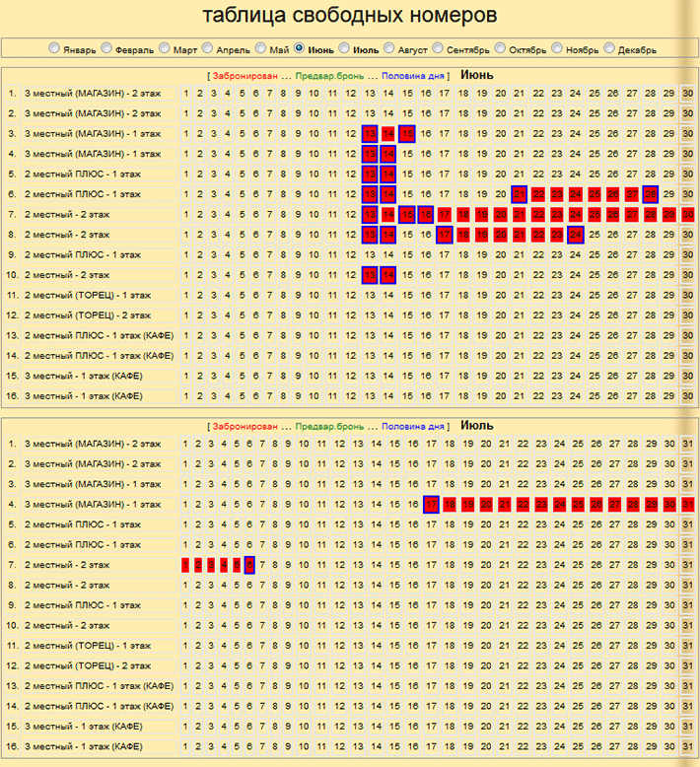This screenshot has height=767, width=700.
Task: Select the Январь month radio button
Action: tap(54, 48)
